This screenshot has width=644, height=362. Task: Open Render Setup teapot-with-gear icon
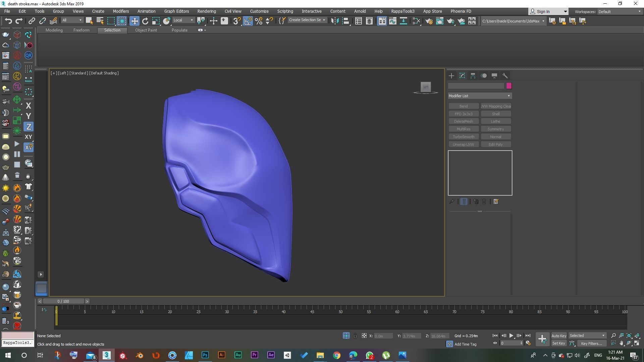(x=429, y=21)
